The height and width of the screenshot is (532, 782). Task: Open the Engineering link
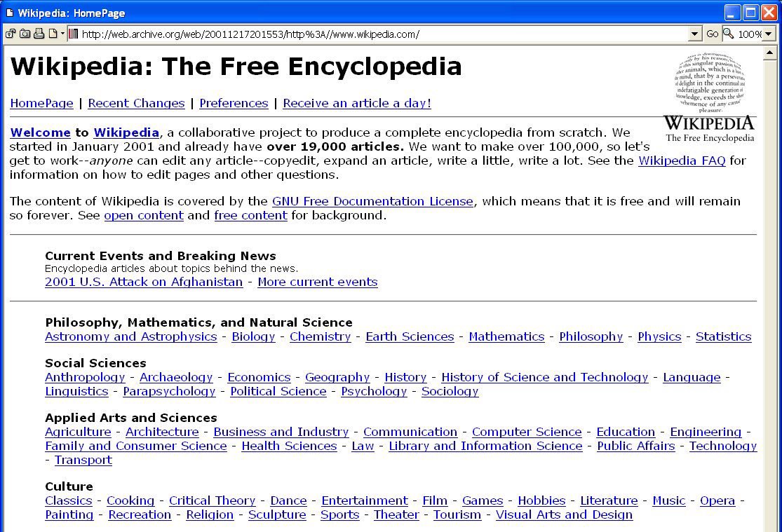coord(706,432)
